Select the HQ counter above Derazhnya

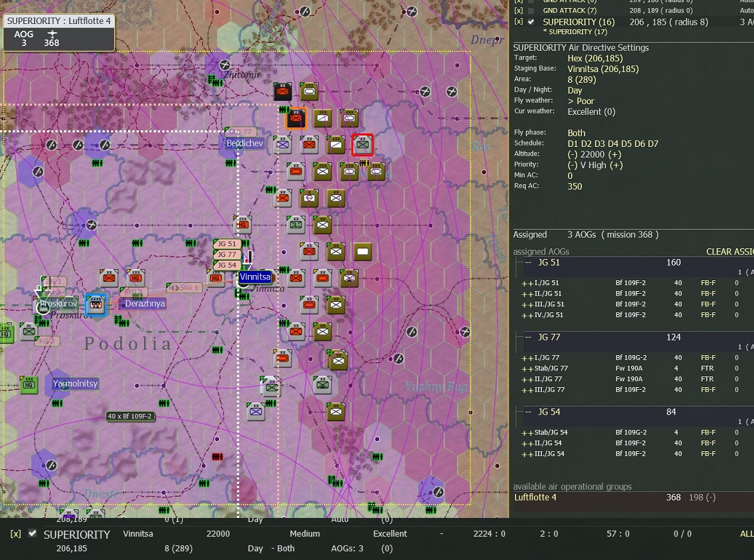pyautogui.click(x=135, y=278)
